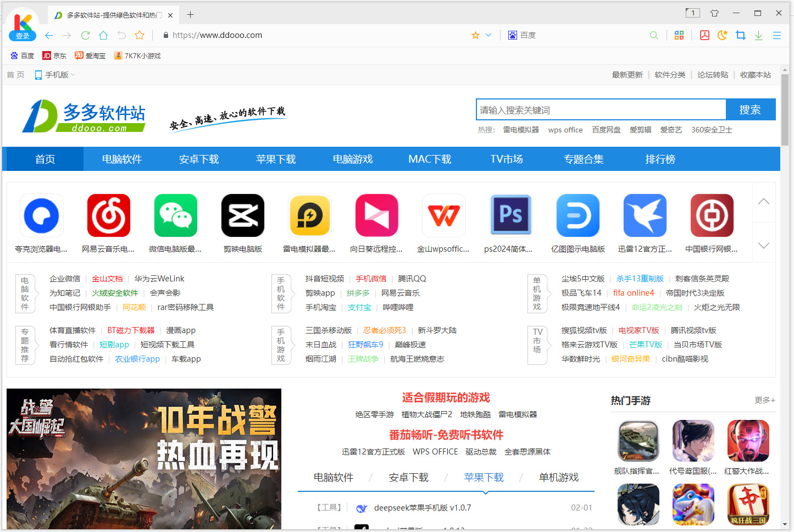Open the 收藏本站 link
794x532 pixels.
[x=755, y=75]
